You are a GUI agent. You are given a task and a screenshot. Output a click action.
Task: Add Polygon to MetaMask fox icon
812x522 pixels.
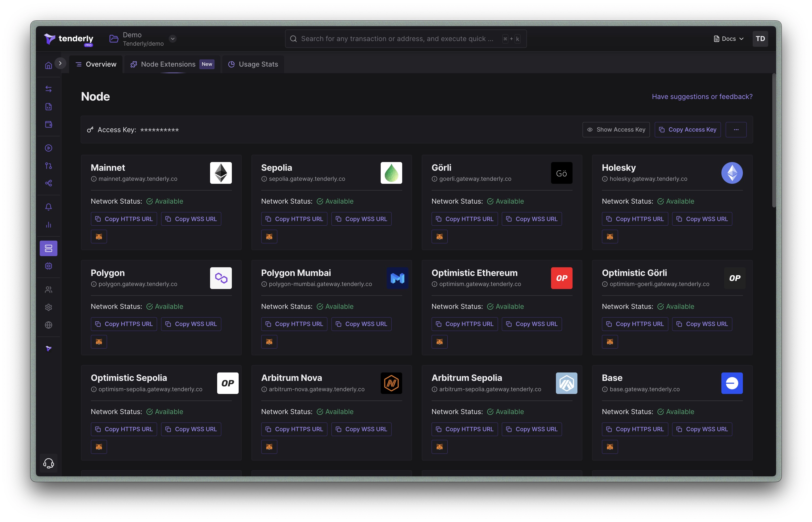99,342
